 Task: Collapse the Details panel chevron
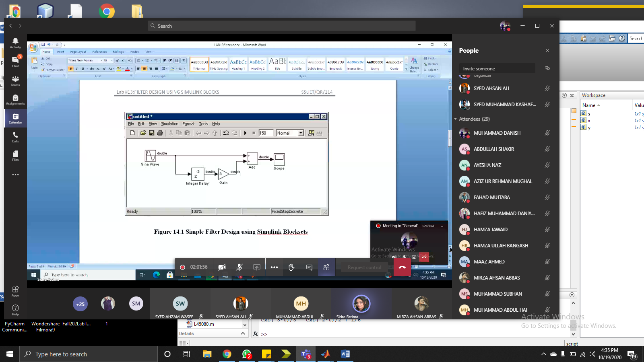[x=243, y=333]
